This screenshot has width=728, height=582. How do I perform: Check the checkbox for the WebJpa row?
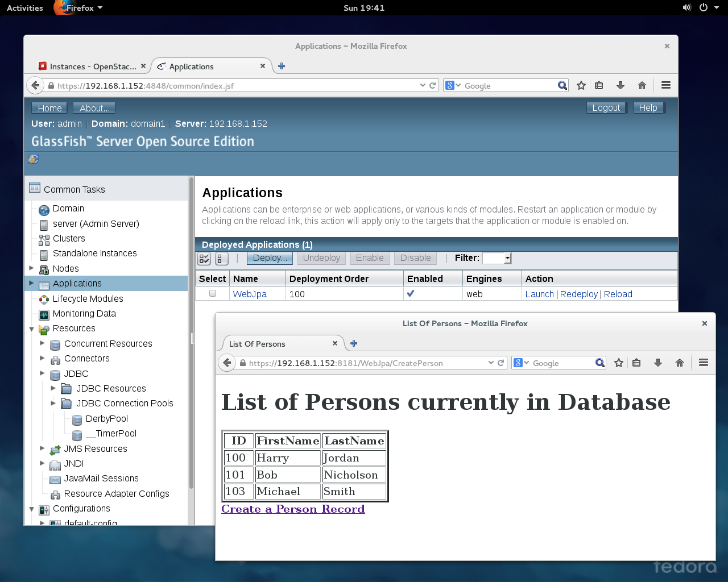212,293
